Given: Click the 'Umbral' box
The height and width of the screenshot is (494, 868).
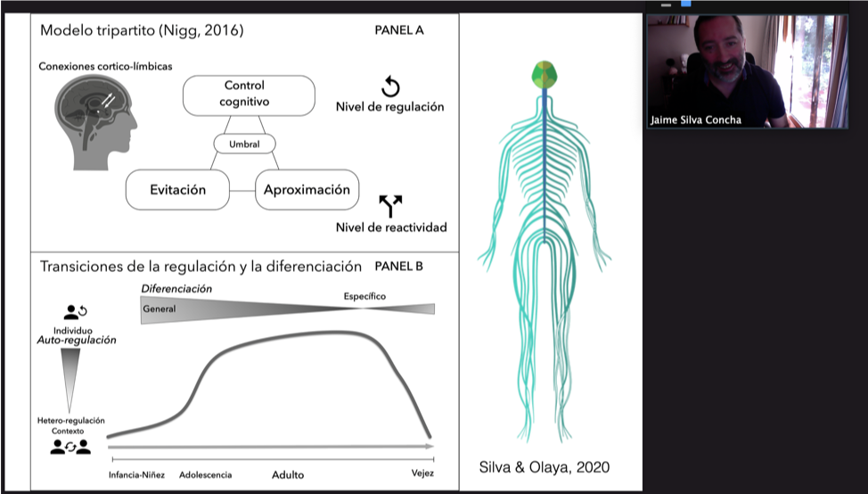Looking at the screenshot, I should pyautogui.click(x=245, y=144).
